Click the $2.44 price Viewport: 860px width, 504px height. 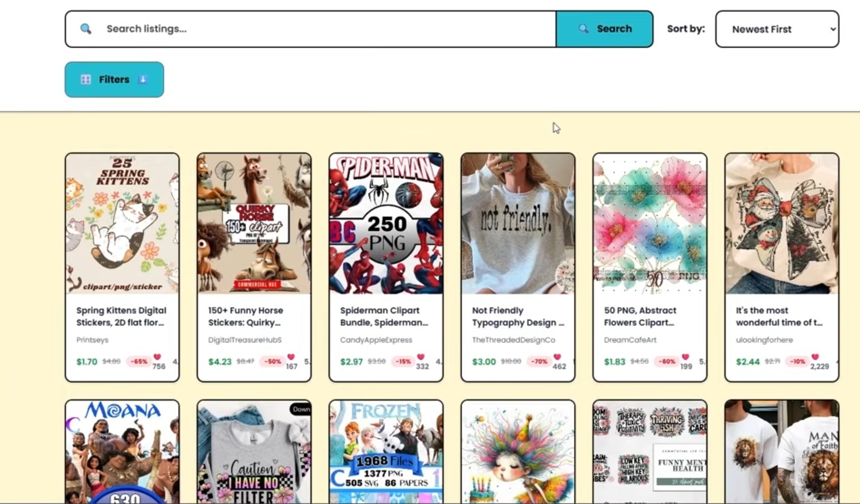[x=747, y=362]
